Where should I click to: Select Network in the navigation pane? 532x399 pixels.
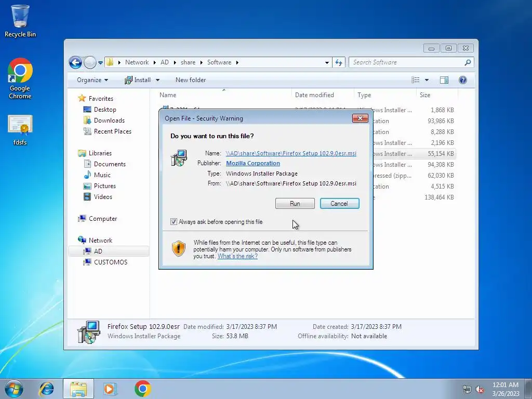(100, 240)
